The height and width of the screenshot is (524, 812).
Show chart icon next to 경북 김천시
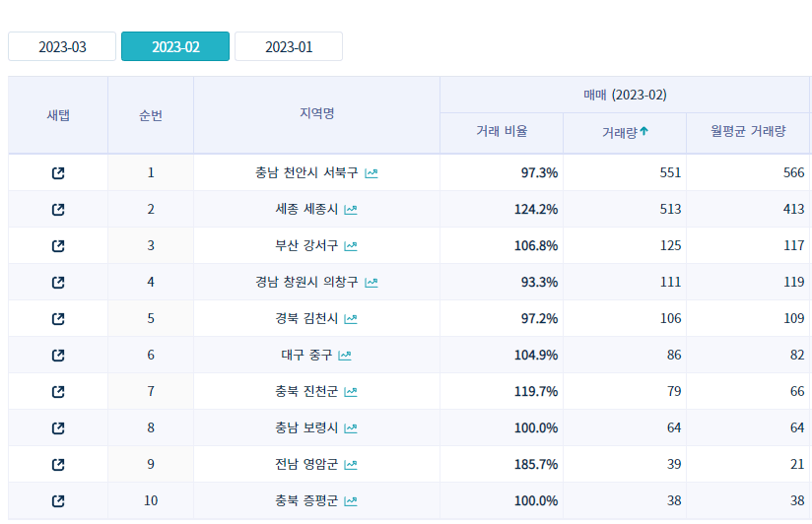click(x=351, y=319)
